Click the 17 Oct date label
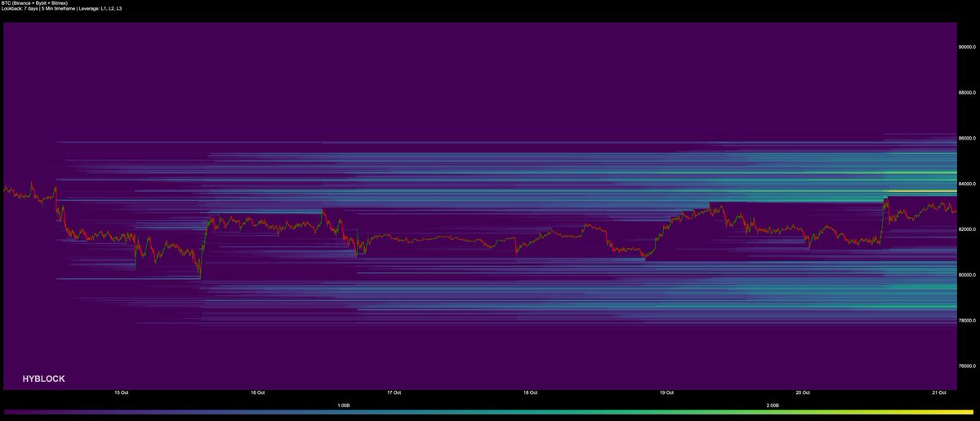980x421 pixels. click(394, 393)
